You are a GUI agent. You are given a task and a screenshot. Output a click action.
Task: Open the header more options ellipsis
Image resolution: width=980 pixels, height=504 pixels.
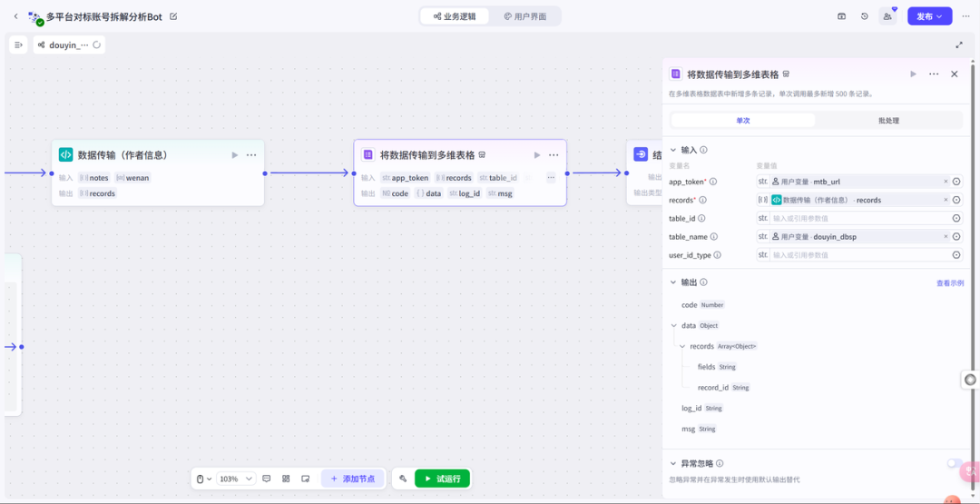[966, 16]
